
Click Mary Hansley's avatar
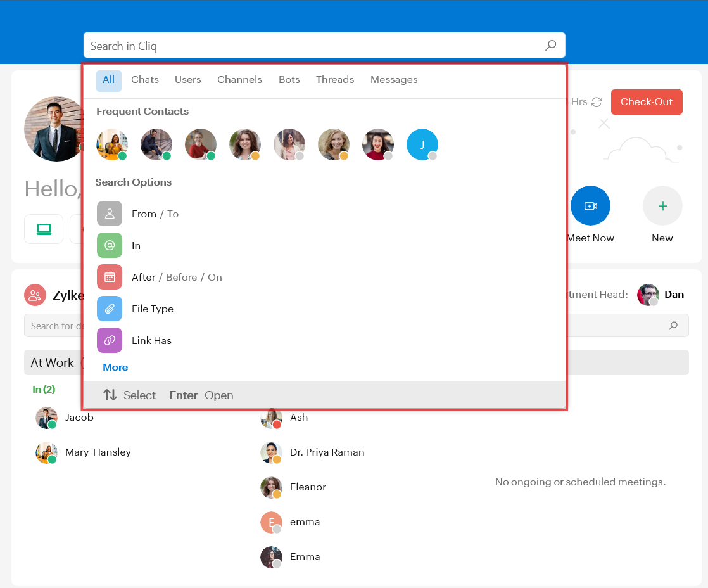[x=46, y=452]
